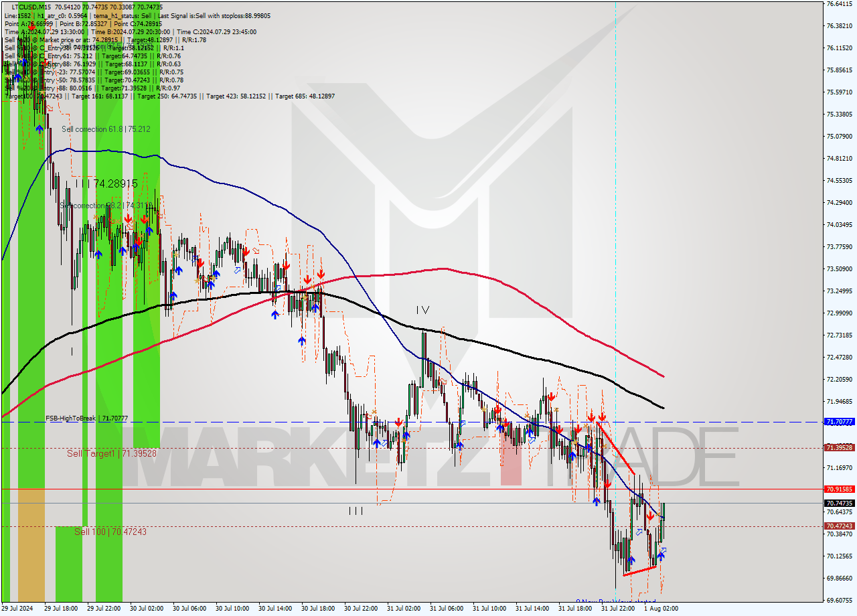Click the black current price tag 70.74735

840,503
